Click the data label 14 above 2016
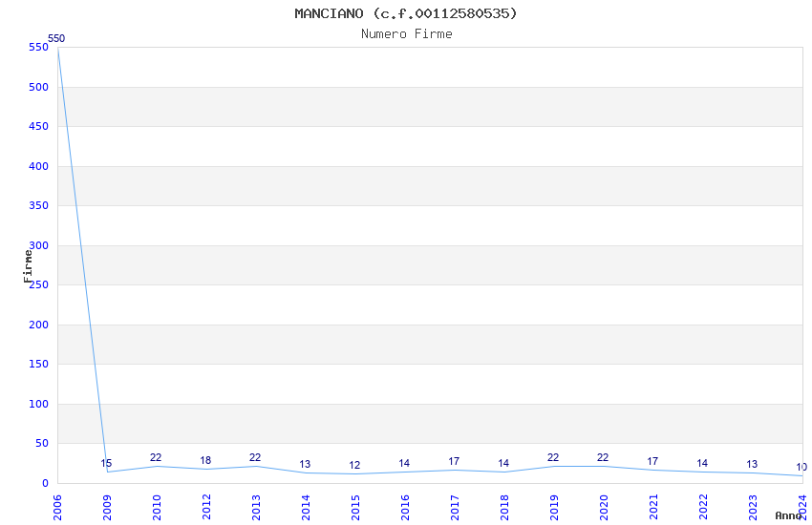This screenshot has width=812, height=525. pos(404,463)
